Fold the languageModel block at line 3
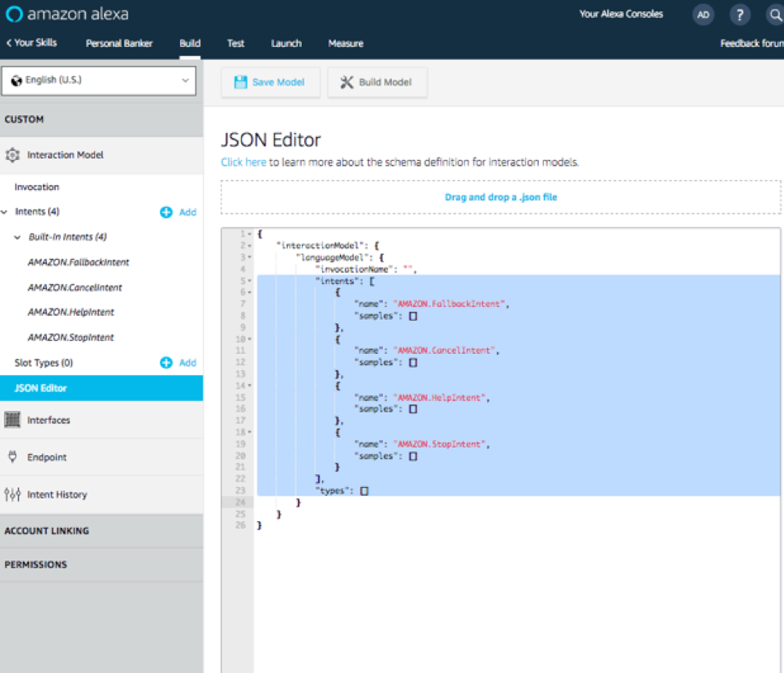This screenshot has width=784, height=673. [x=249, y=257]
